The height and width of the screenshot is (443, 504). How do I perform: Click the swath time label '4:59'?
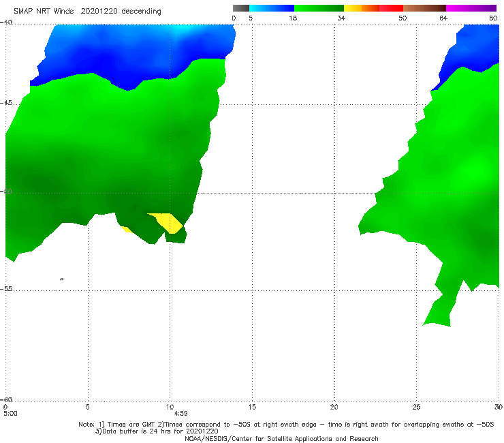tap(180, 414)
